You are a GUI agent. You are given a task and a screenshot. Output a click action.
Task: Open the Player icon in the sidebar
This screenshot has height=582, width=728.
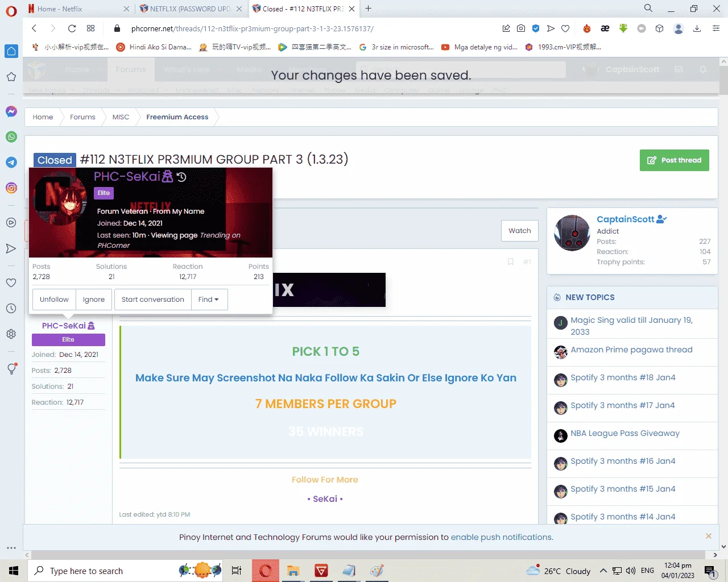[11, 223]
